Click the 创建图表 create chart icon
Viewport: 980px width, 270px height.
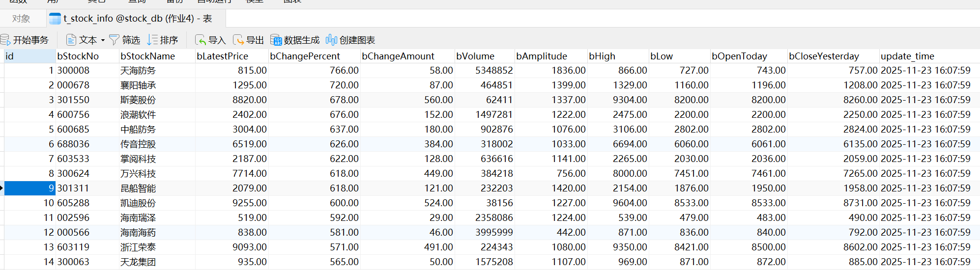pyautogui.click(x=332, y=40)
